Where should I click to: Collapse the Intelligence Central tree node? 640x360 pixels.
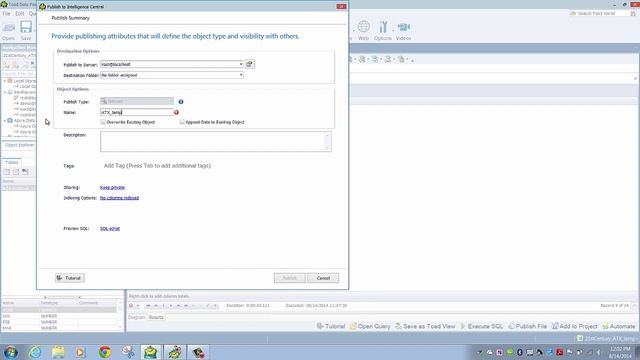[5, 92]
